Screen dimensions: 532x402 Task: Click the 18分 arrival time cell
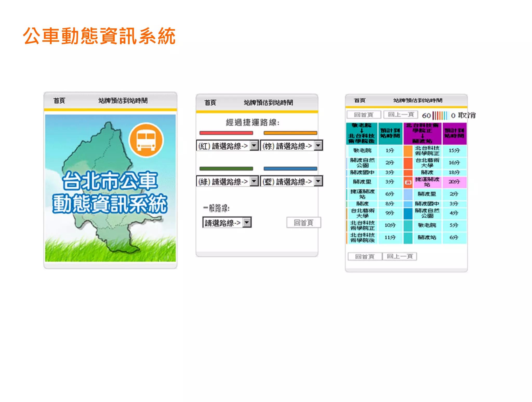(x=455, y=173)
